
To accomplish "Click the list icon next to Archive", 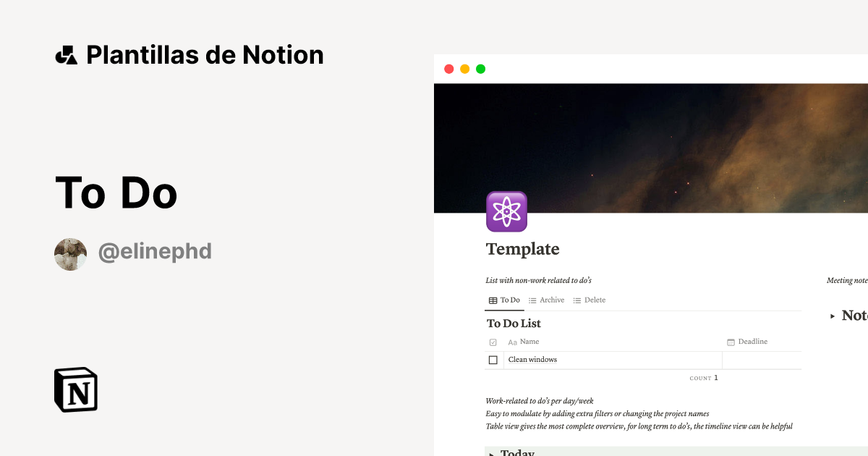I will [532, 299].
